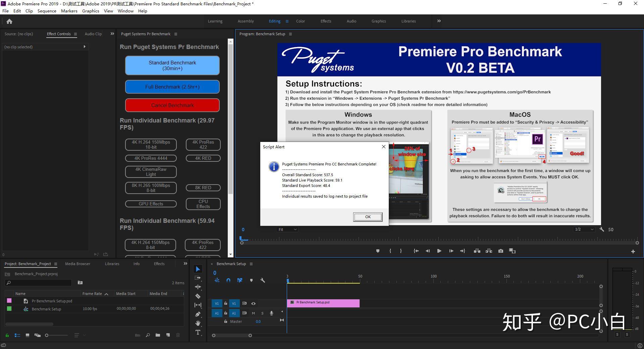Toggle V1 track output eye icon
Image resolution: width=644 pixels, height=349 pixels.
(x=253, y=303)
